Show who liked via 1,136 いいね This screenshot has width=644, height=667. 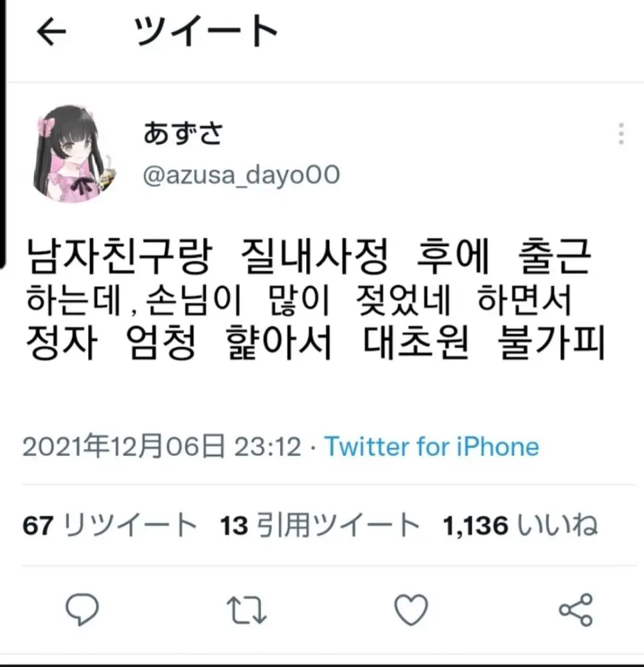[520, 526]
